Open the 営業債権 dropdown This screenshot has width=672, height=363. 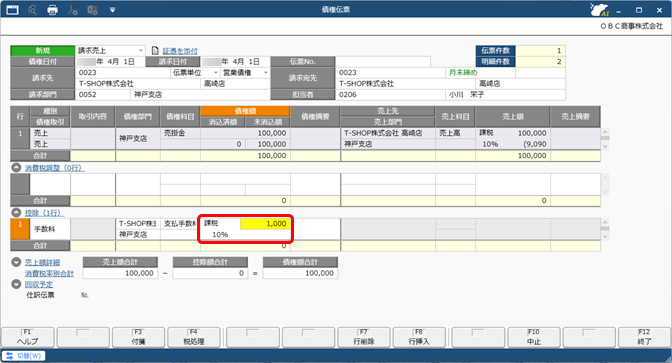266,73
